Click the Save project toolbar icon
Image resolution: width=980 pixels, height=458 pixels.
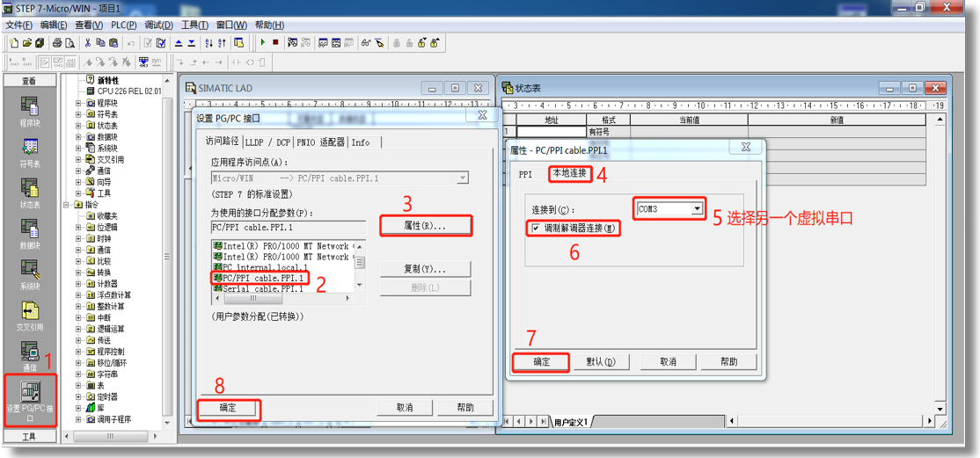[x=40, y=43]
